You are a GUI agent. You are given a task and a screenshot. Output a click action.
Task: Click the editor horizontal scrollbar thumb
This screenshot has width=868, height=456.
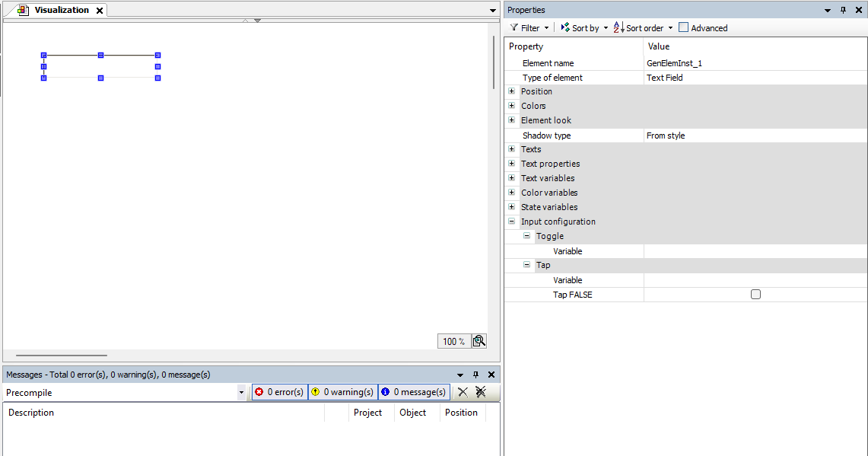click(x=61, y=356)
